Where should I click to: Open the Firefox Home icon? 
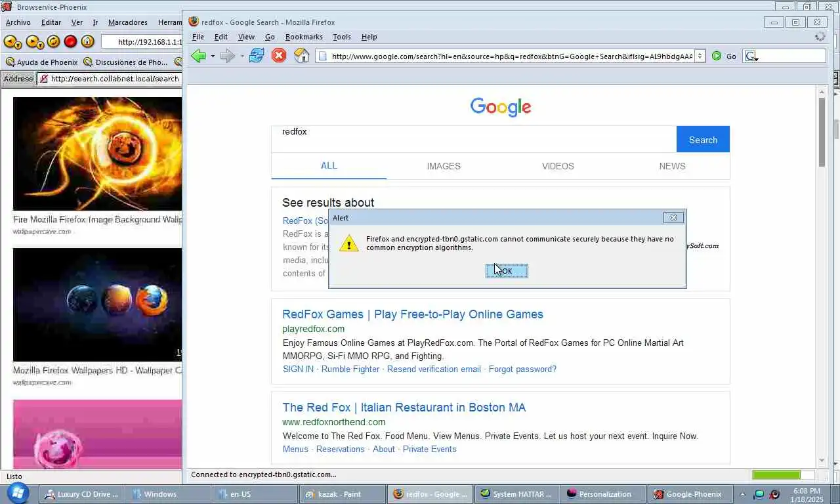(x=301, y=56)
